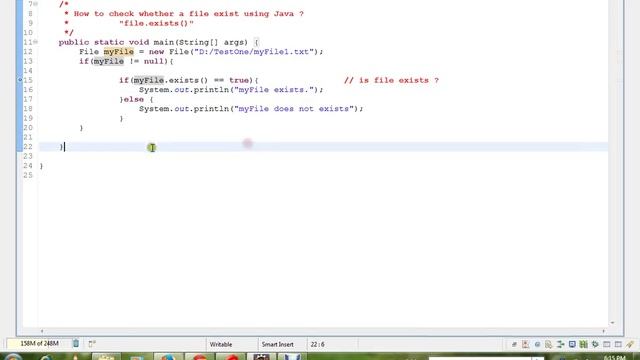
Task: Click the string "myFile does not exists"
Action: coord(294,109)
